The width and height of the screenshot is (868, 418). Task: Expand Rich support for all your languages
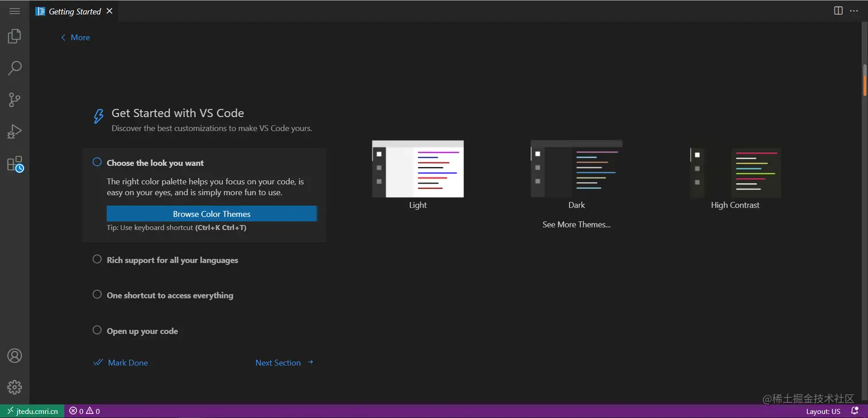tap(172, 260)
